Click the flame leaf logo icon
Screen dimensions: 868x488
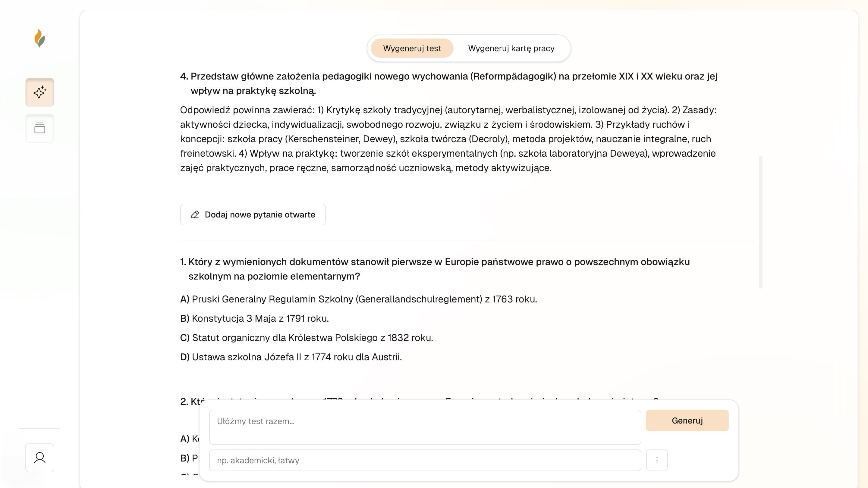coord(40,38)
